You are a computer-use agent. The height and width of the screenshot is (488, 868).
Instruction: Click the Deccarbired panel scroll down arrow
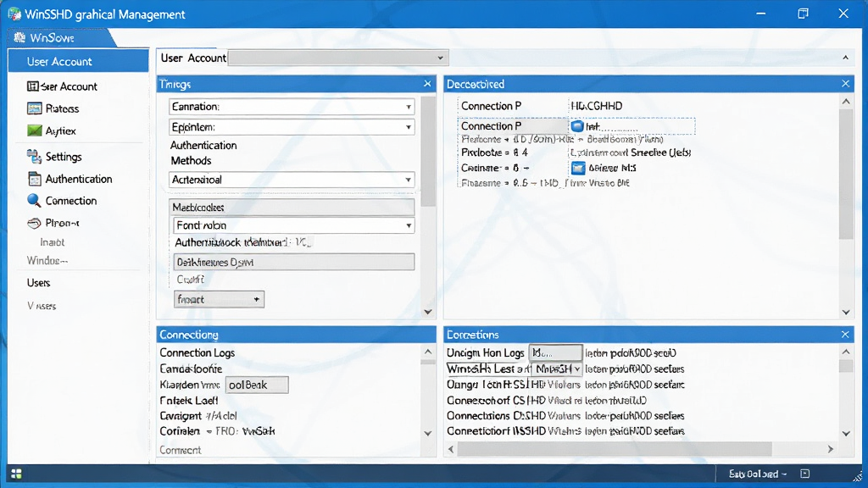point(846,312)
